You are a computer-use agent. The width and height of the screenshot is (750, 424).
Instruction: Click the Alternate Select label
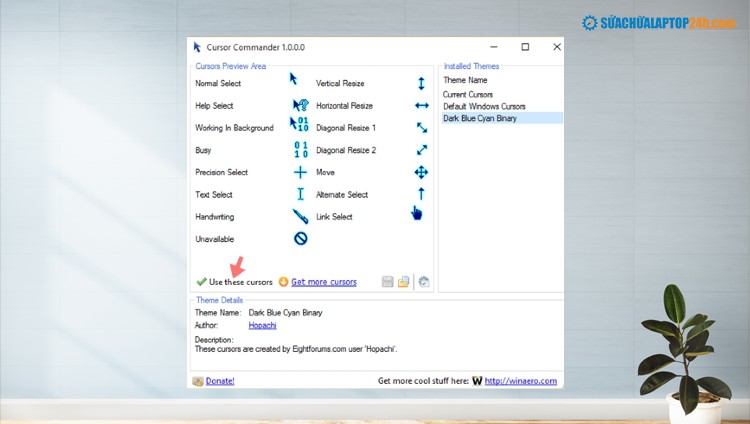[342, 195]
